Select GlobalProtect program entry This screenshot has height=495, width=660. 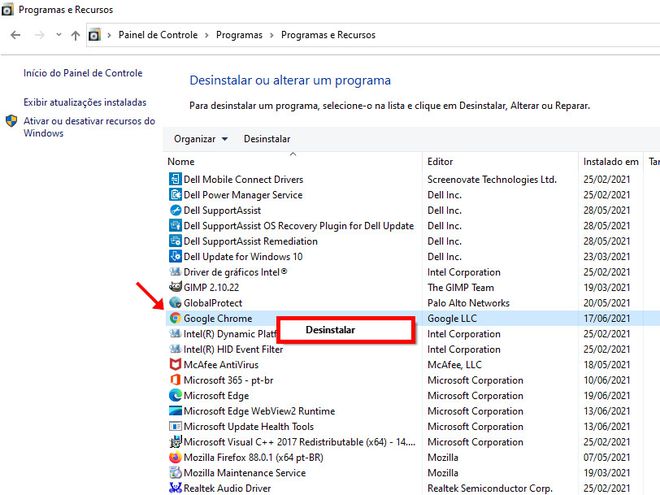click(x=213, y=303)
